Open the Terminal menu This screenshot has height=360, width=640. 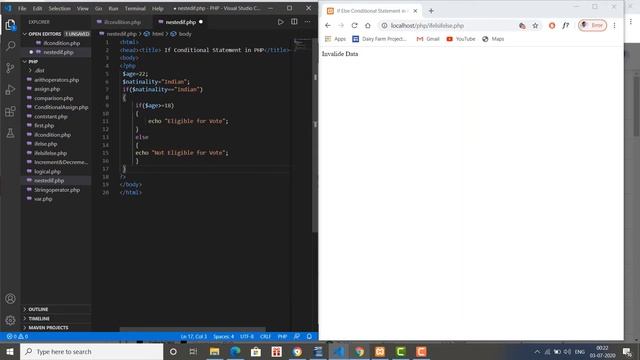(x=135, y=8)
